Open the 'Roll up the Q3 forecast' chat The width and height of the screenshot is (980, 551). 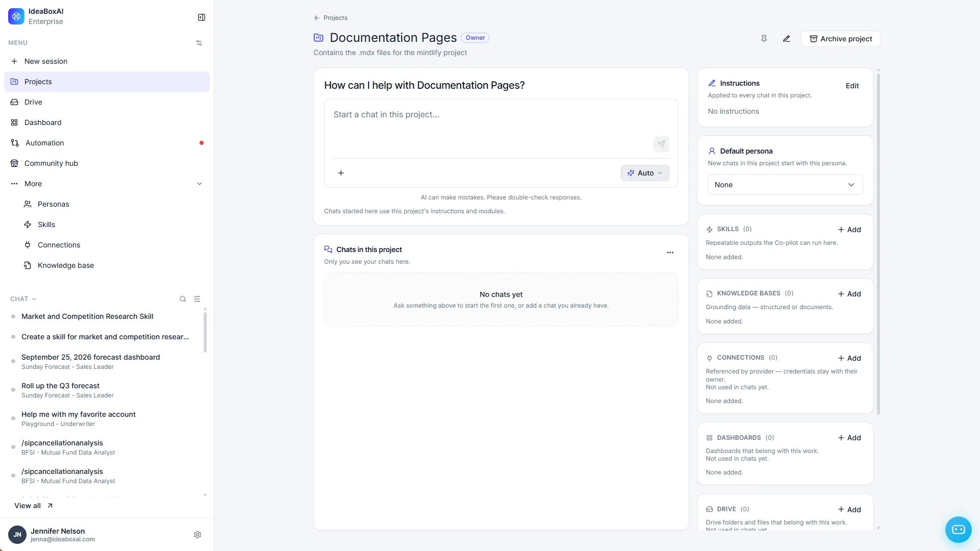(x=102, y=390)
